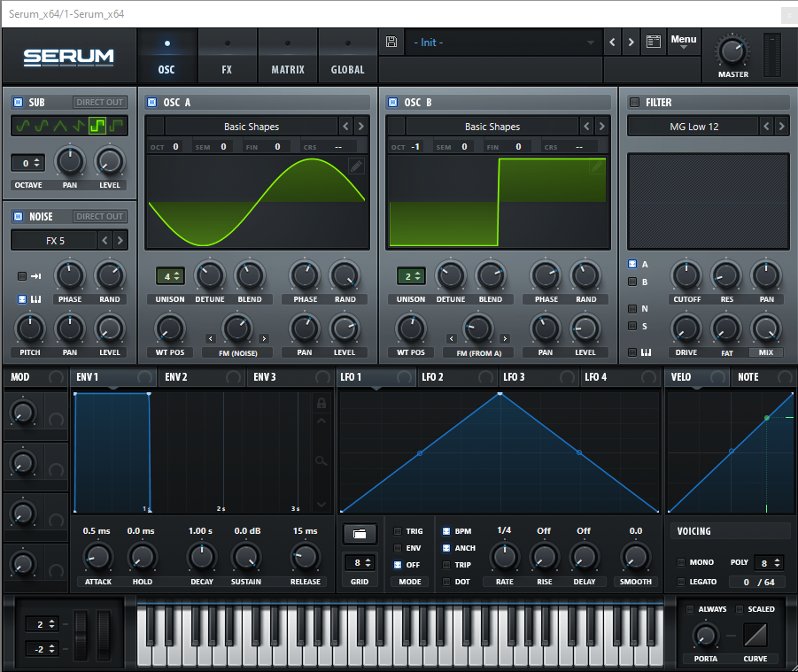
Task: Click the envelope lock icon
Action: pos(322,404)
